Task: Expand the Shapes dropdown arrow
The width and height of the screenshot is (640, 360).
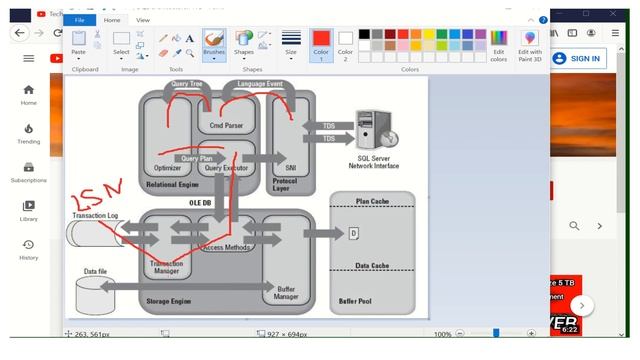Action: [x=244, y=59]
